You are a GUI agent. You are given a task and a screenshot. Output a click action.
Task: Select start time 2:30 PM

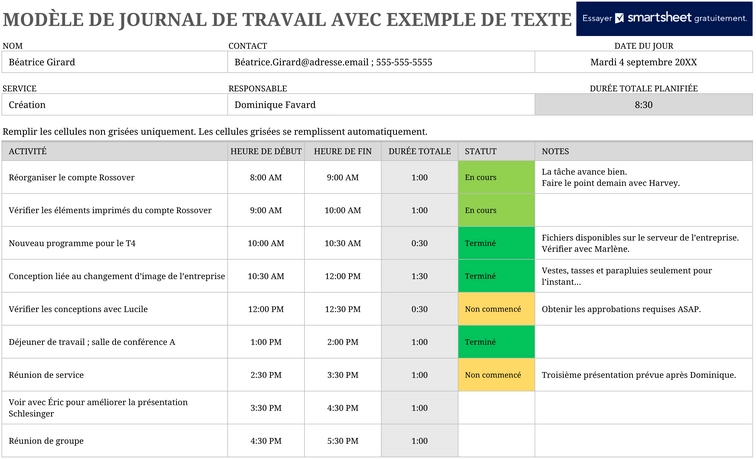click(x=266, y=375)
